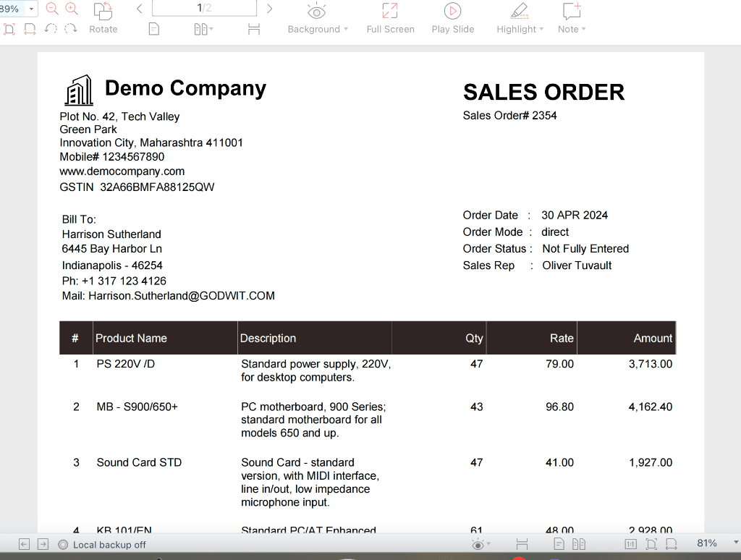Select fit page view in toolbar

pyautogui.click(x=9, y=29)
